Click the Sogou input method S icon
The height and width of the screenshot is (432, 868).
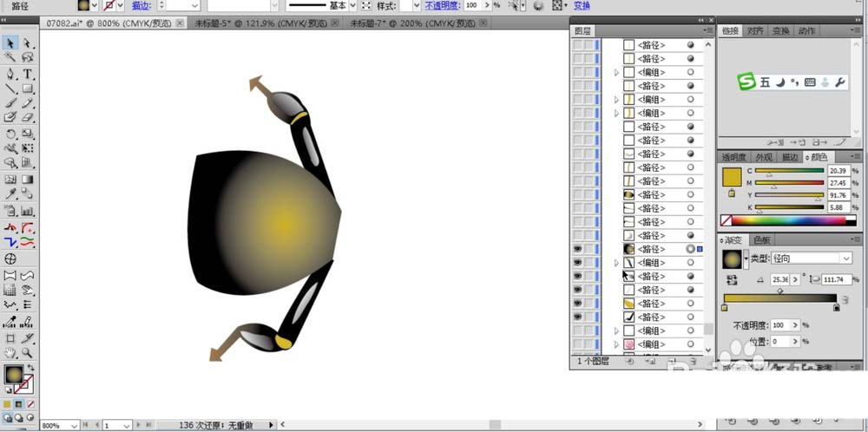tap(747, 82)
